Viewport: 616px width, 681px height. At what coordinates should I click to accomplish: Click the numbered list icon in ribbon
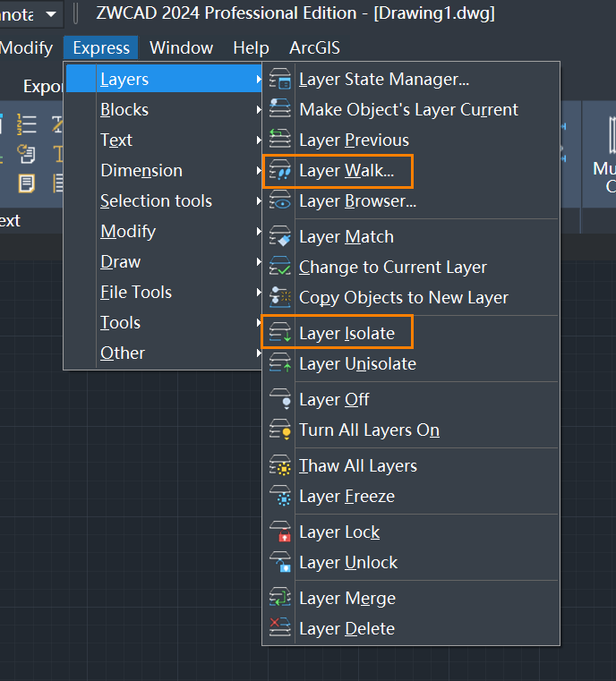tap(27, 124)
